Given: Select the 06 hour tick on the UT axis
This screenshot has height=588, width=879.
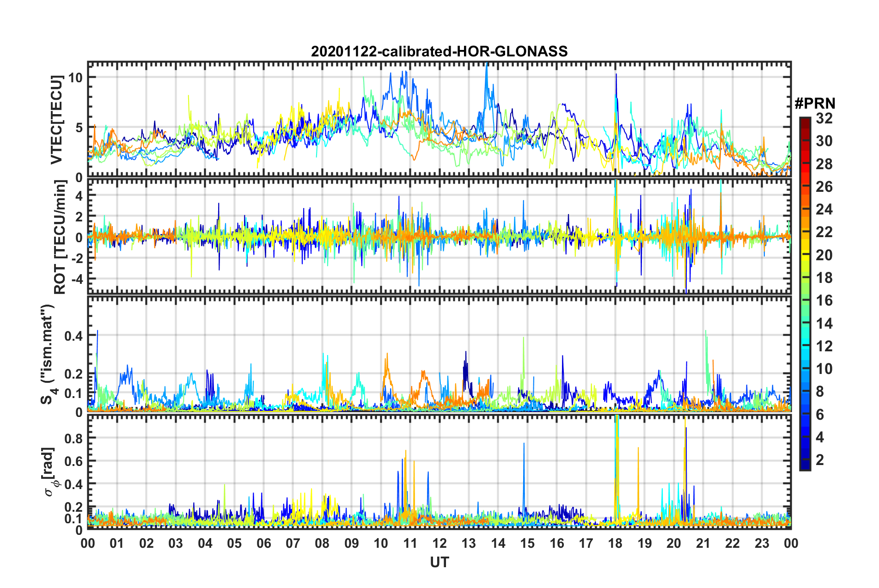Looking at the screenshot, I should click(x=263, y=543).
